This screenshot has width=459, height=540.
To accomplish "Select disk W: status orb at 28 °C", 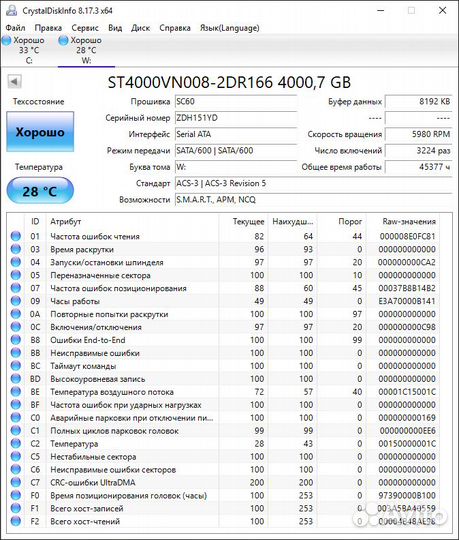I will pyautogui.click(x=63, y=41).
